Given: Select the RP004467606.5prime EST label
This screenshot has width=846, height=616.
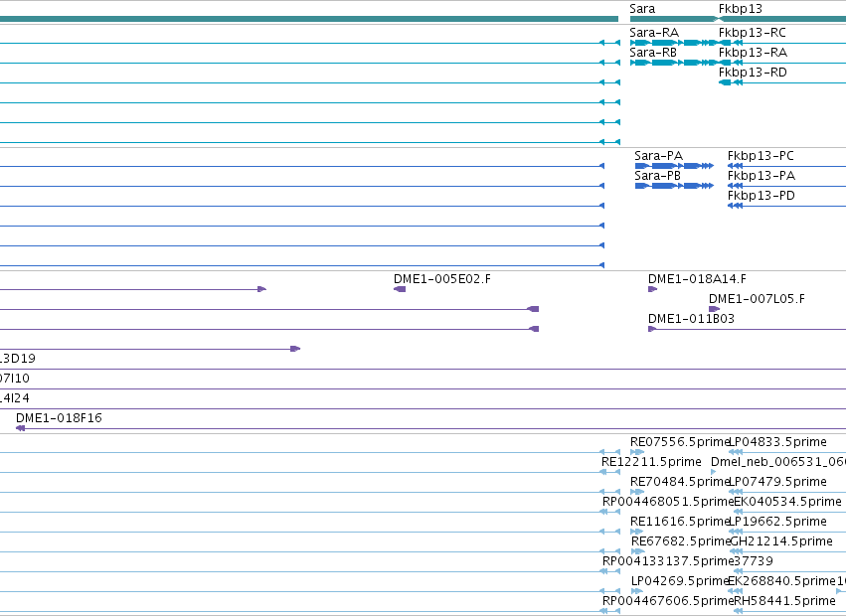Looking at the screenshot, I should coord(668,601).
